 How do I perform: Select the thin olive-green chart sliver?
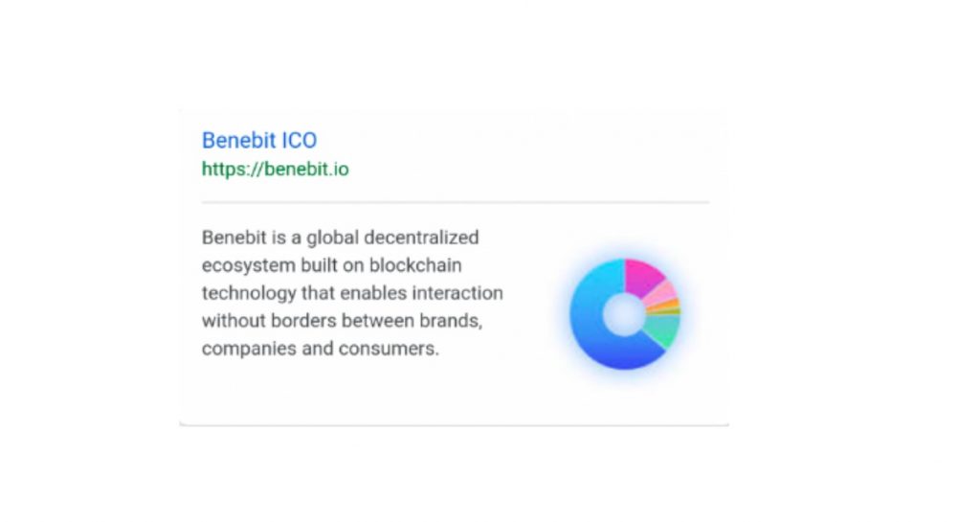(x=666, y=310)
